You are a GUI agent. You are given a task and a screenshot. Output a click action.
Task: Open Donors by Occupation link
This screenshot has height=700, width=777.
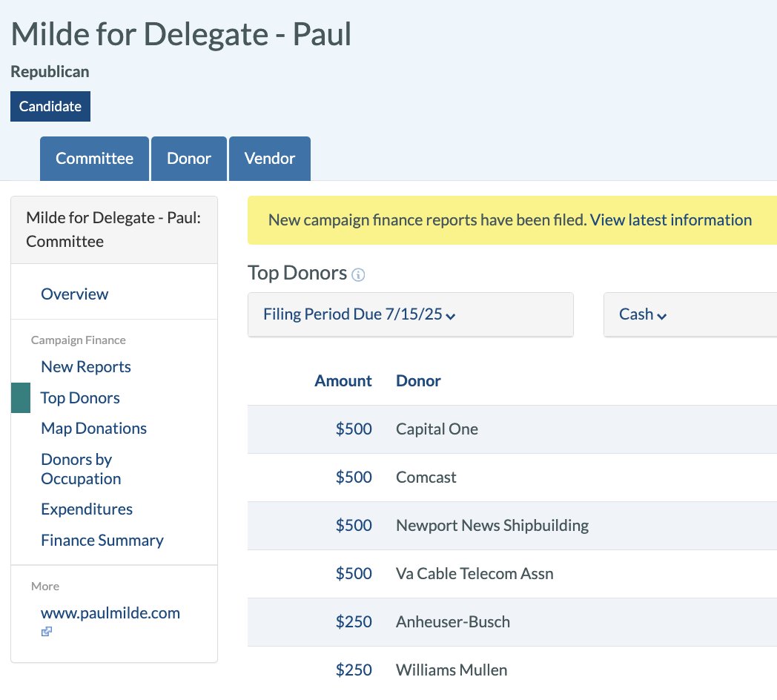click(81, 469)
